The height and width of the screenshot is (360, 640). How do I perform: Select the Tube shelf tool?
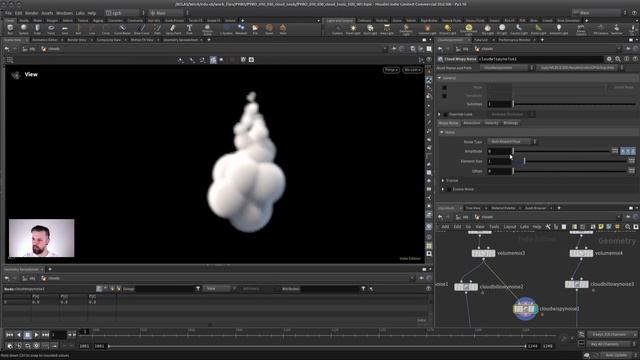tap(37, 29)
